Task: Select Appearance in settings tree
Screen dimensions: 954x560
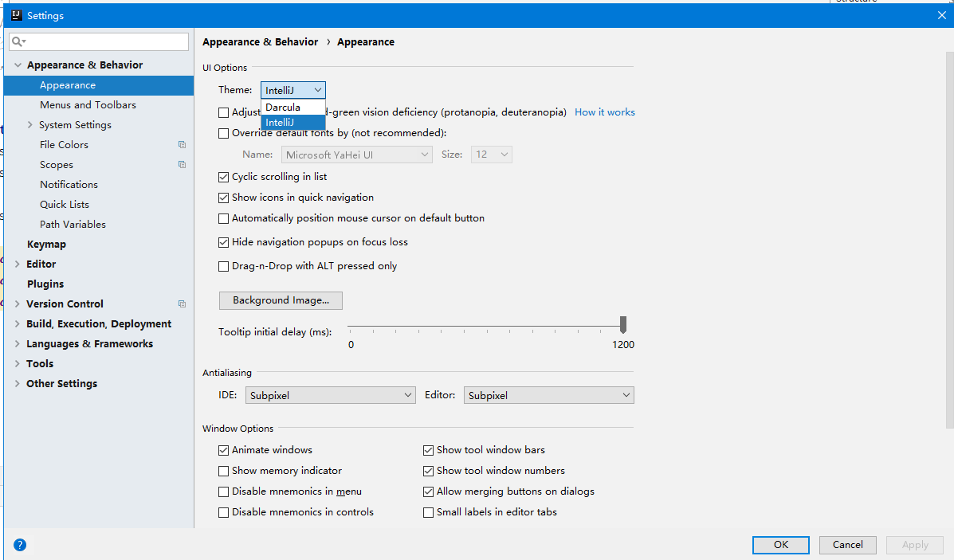Action: coord(99,85)
